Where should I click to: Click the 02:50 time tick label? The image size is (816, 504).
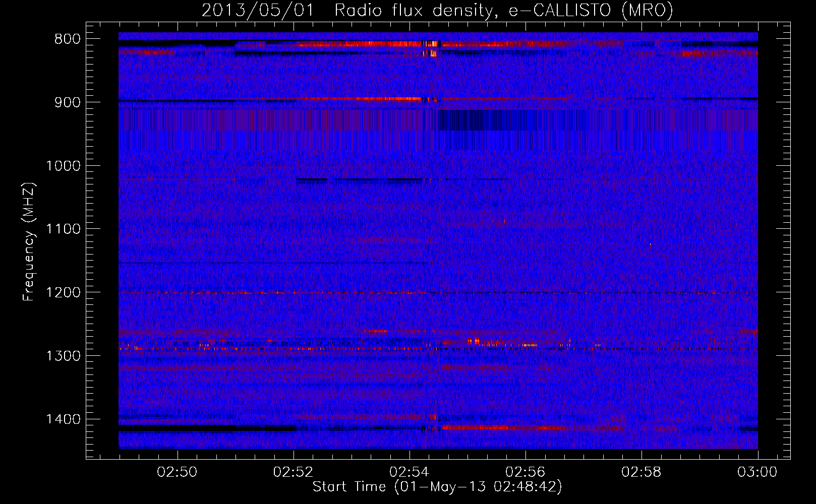[177, 472]
